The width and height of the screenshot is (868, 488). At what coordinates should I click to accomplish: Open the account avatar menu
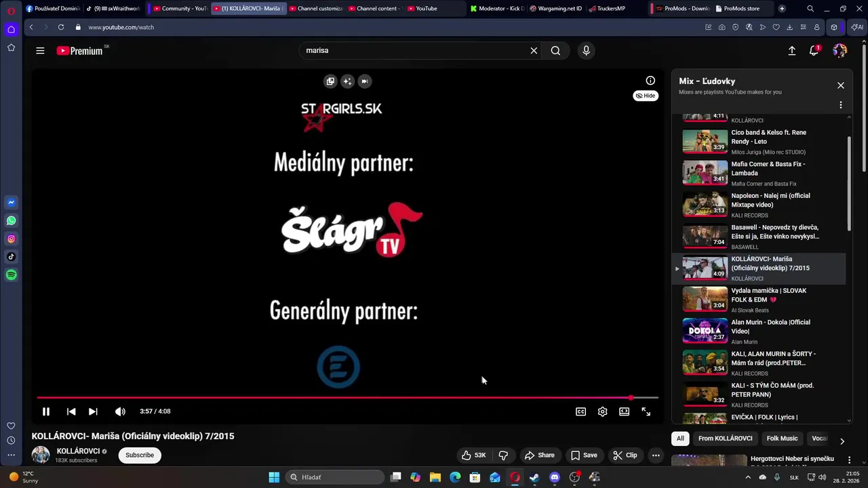click(x=840, y=50)
